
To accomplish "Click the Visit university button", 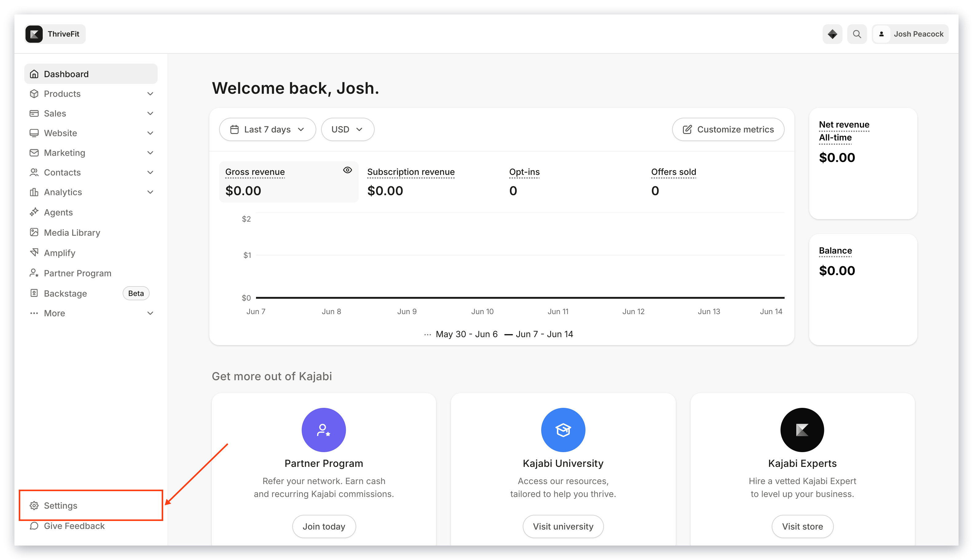I will (563, 526).
